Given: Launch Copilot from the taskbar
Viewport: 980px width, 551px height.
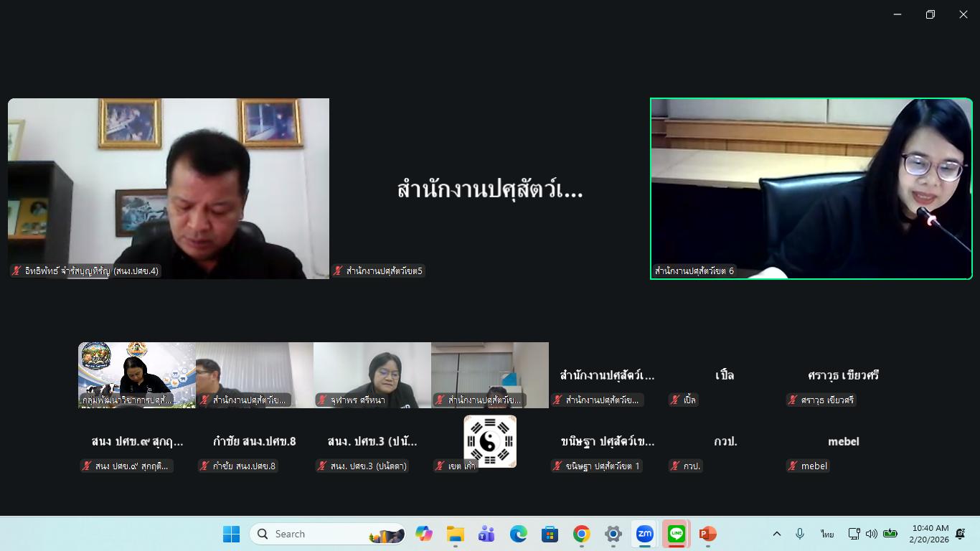Looking at the screenshot, I should (424, 534).
